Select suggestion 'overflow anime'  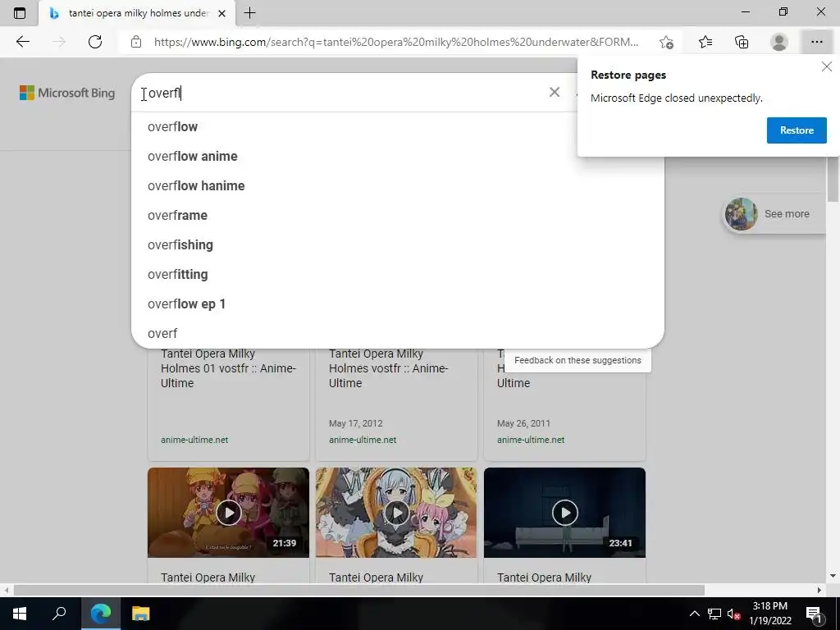tap(398, 157)
